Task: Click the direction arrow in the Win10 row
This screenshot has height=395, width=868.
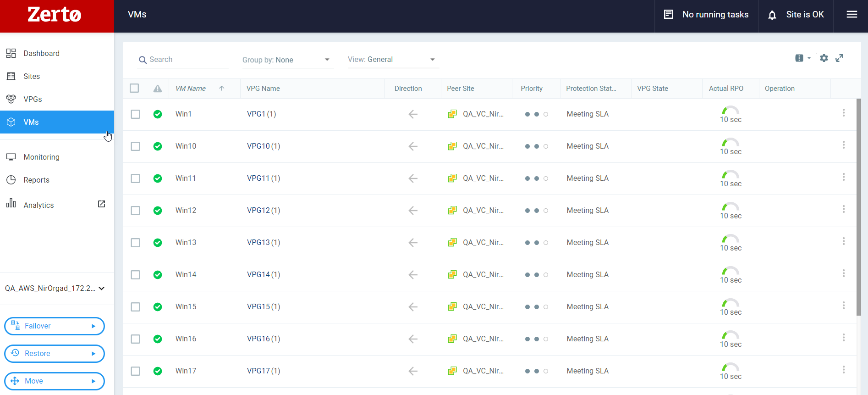Action: 413,146
